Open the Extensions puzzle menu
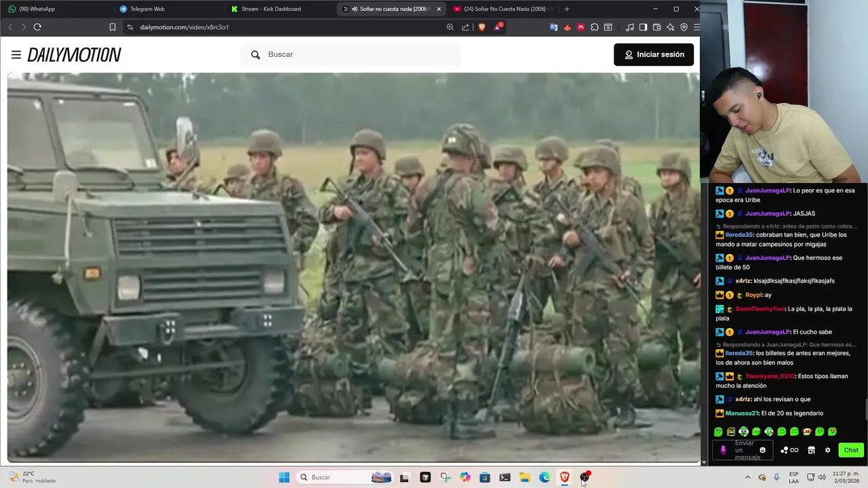 [595, 27]
